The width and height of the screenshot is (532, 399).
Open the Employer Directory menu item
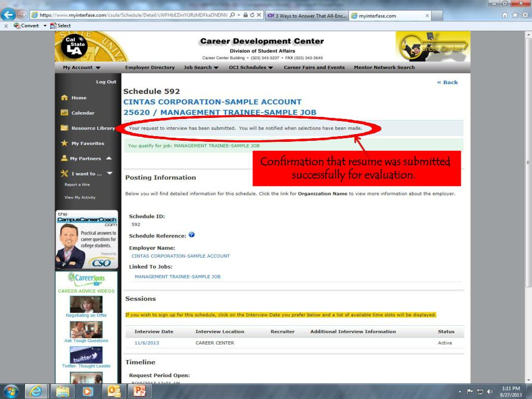[x=150, y=68]
